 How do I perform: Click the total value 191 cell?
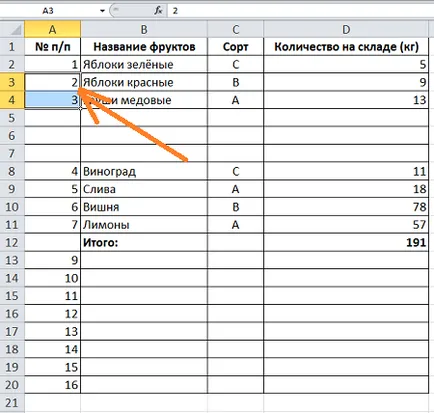(x=346, y=242)
